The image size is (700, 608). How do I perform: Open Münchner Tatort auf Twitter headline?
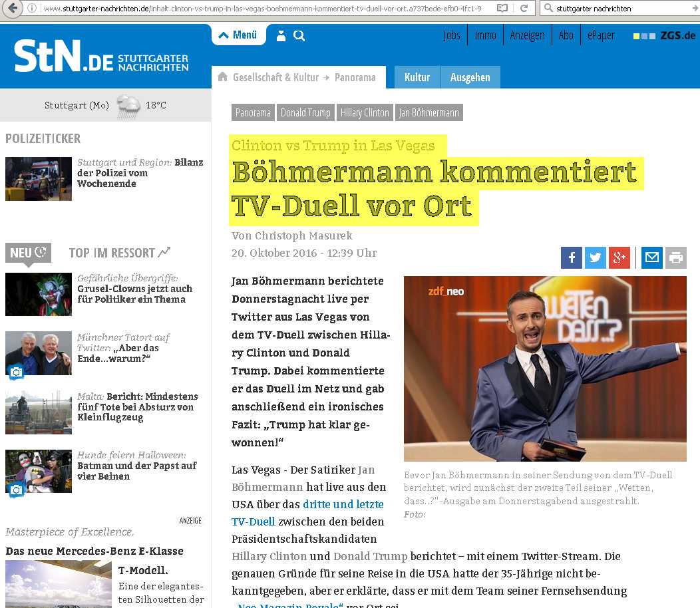coord(123,348)
